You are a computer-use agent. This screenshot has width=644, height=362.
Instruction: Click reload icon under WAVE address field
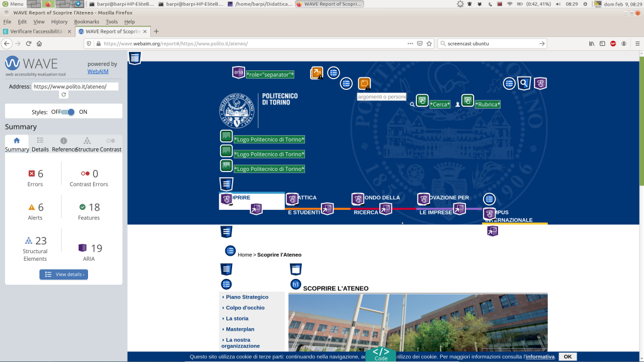[x=64, y=95]
